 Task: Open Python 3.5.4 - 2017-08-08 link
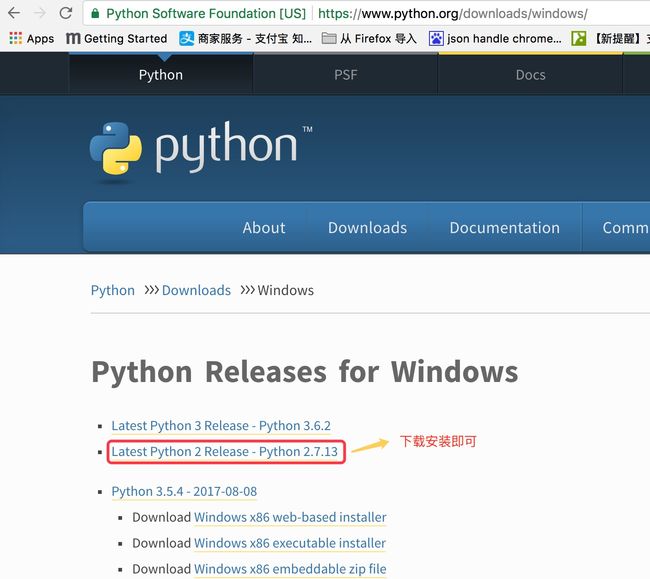pos(184,491)
